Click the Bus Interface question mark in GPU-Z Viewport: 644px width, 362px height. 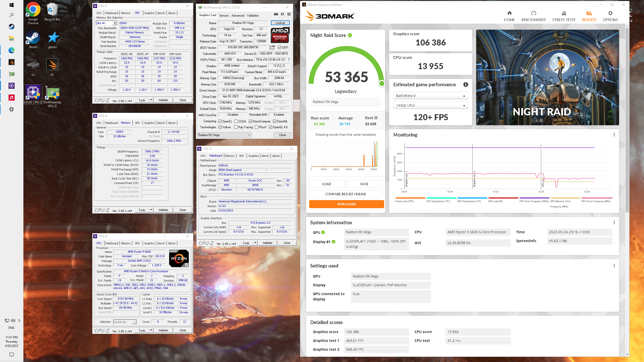click(x=289, y=60)
